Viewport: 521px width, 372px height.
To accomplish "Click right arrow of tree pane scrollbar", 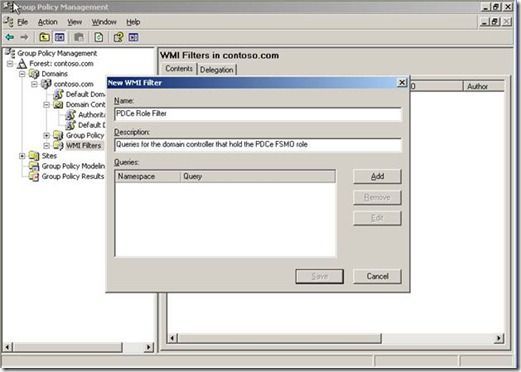I will (x=149, y=347).
